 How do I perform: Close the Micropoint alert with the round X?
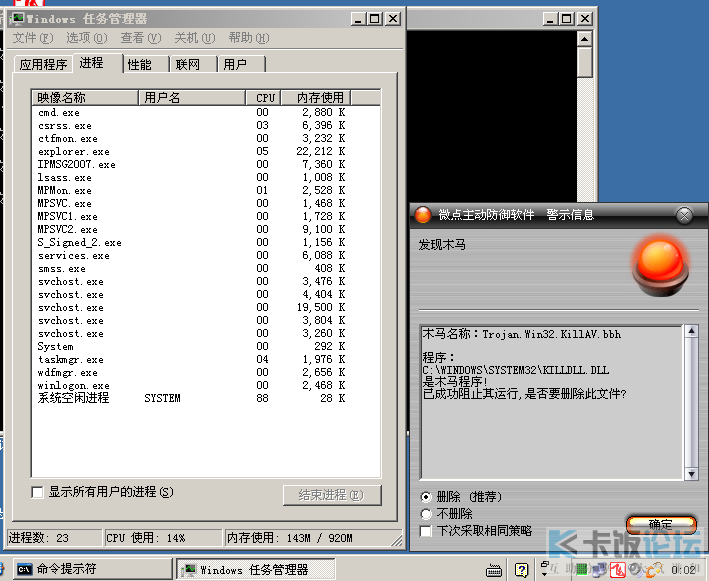click(684, 215)
